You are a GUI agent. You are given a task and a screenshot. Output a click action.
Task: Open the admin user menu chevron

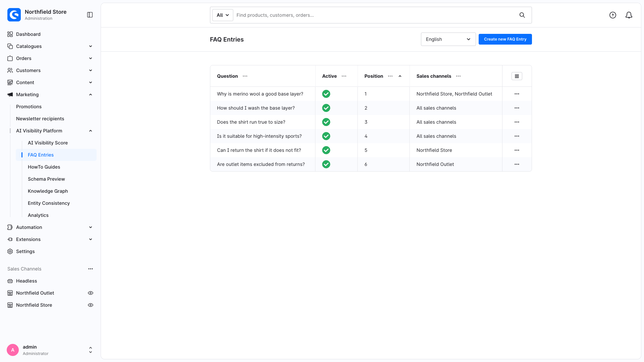[91, 350]
